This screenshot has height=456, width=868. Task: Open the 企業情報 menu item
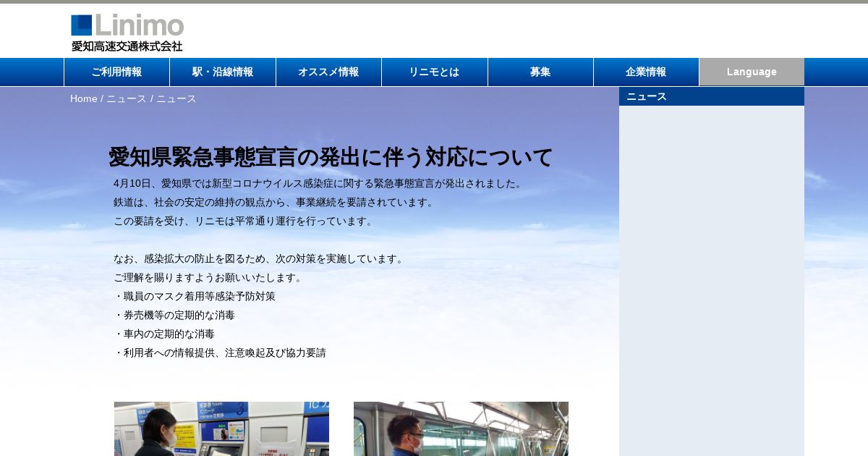tap(646, 72)
